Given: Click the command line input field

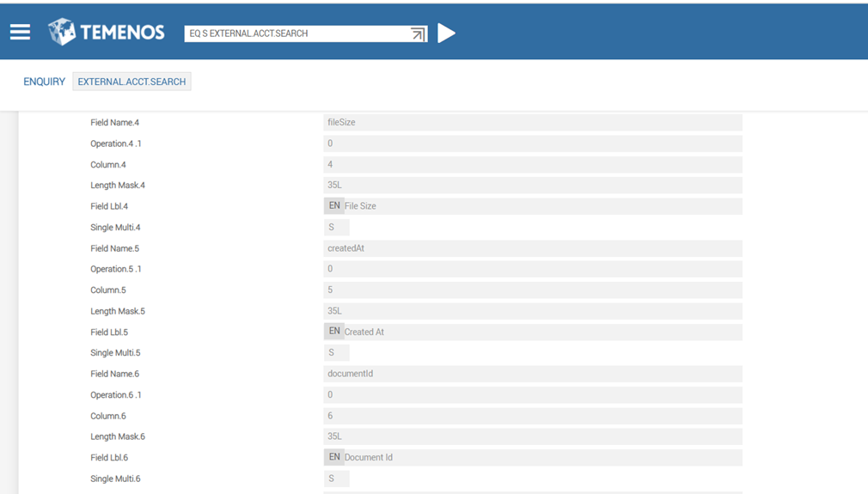Looking at the screenshot, I should coord(296,34).
